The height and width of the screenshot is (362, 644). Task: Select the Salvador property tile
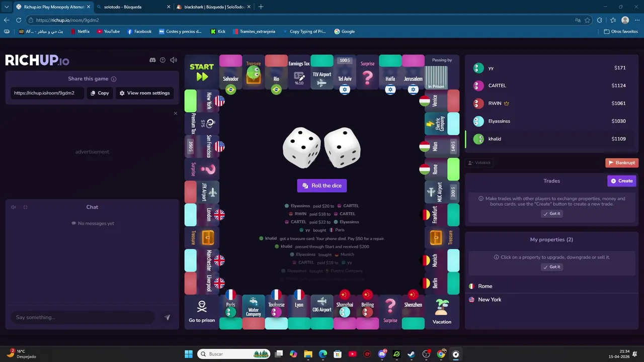[230, 72]
